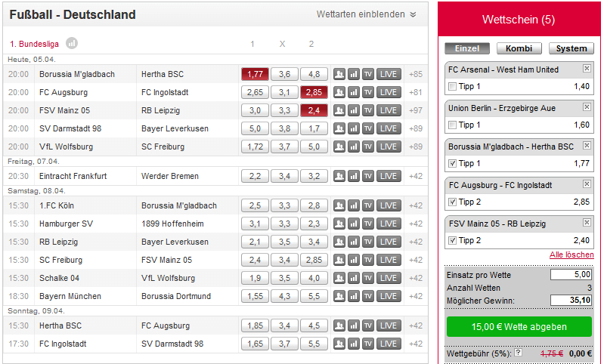Show head-to-head icon for Borussia M'gladbach row
Screen dimensions: 604x364
pyautogui.click(x=339, y=74)
